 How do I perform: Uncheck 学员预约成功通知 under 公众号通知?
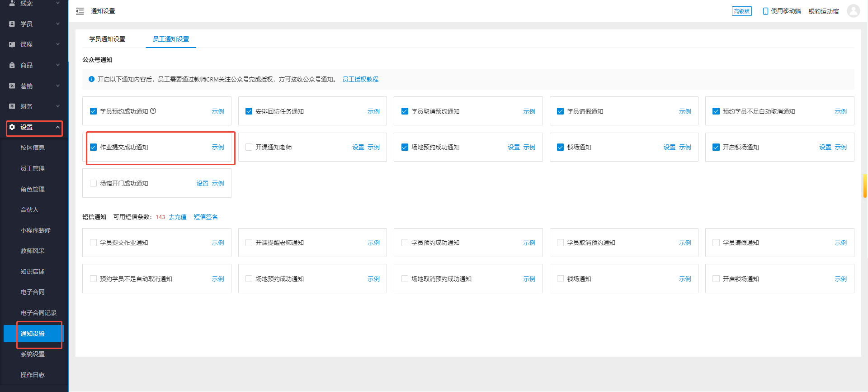tap(93, 111)
